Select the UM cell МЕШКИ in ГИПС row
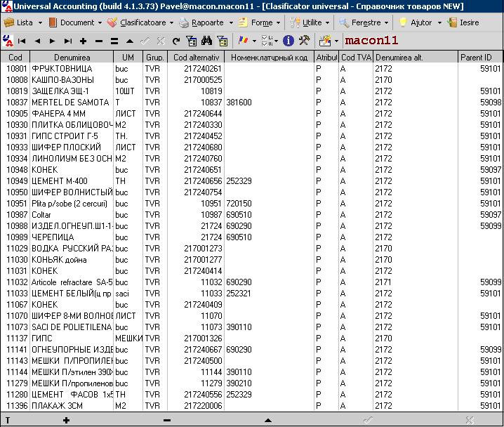The height and width of the screenshot is (427, 504). coord(128,339)
